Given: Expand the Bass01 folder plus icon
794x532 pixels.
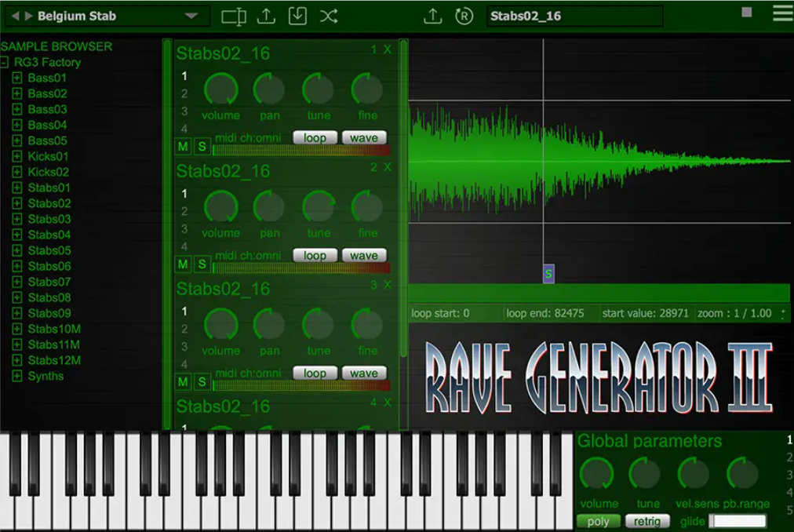Looking at the screenshot, I should click(x=16, y=78).
